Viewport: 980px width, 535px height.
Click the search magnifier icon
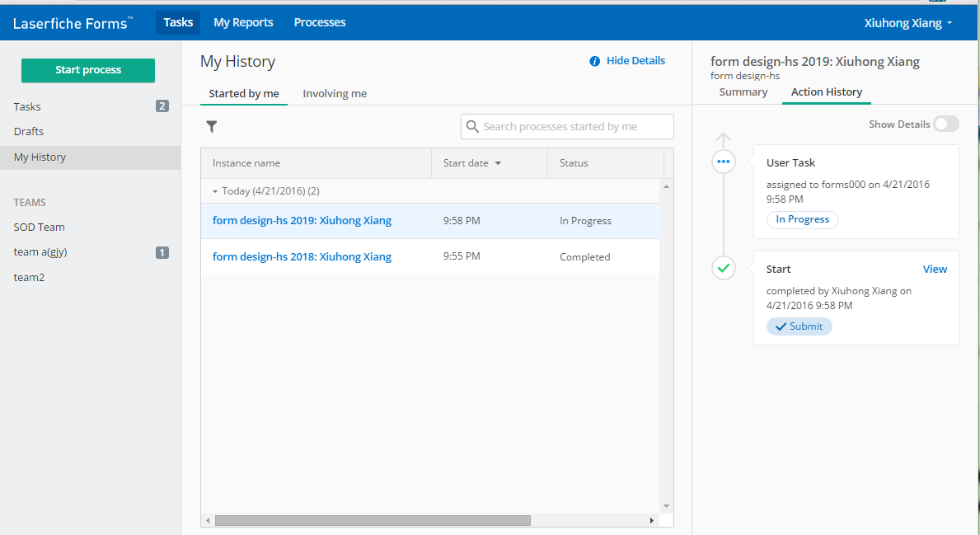click(x=472, y=127)
